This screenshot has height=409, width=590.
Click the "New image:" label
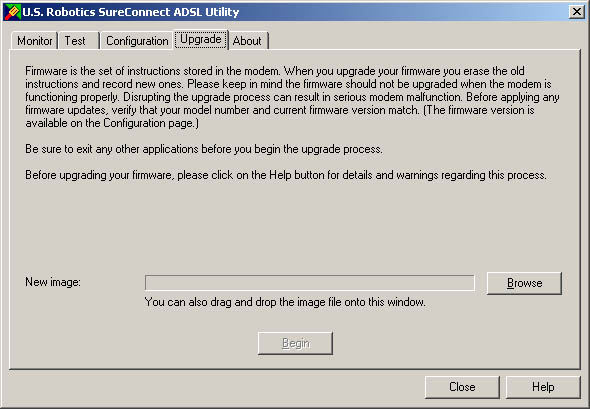(x=53, y=282)
